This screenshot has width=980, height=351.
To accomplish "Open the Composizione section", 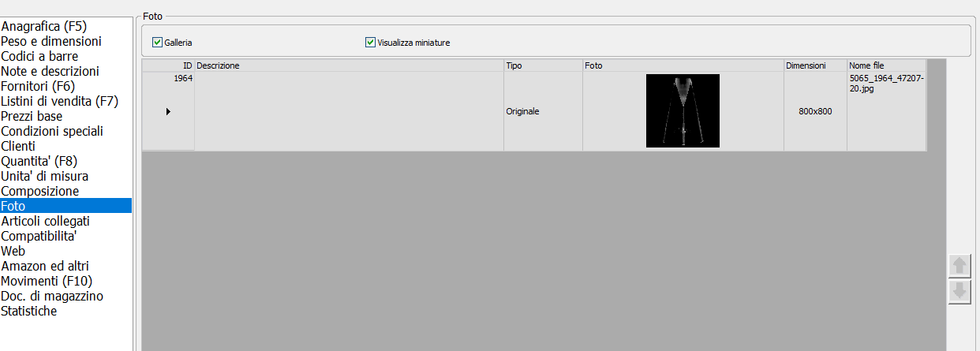I will point(40,191).
